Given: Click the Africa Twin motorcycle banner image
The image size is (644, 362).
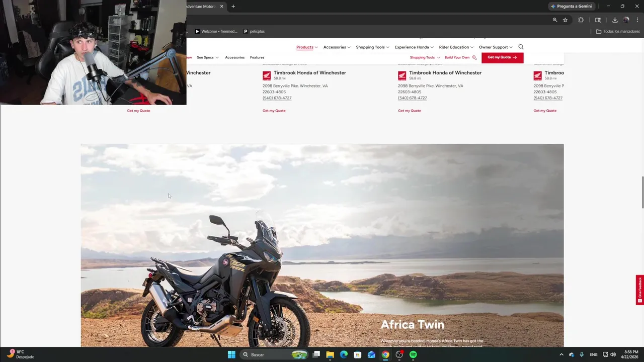Looking at the screenshot, I should [322, 245].
